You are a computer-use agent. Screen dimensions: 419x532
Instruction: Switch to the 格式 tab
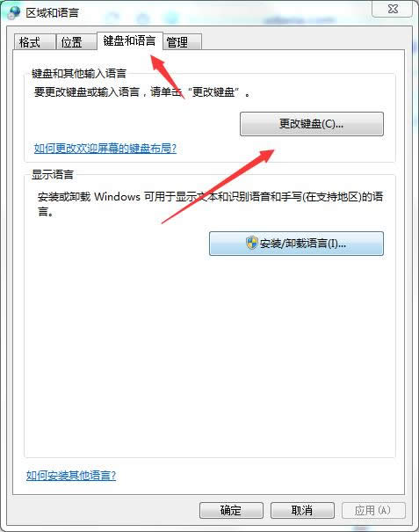click(x=34, y=42)
